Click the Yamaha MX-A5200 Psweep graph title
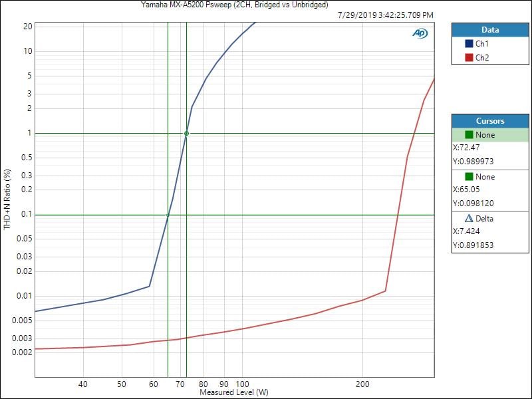The height and width of the screenshot is (399, 532). tap(235, 5)
